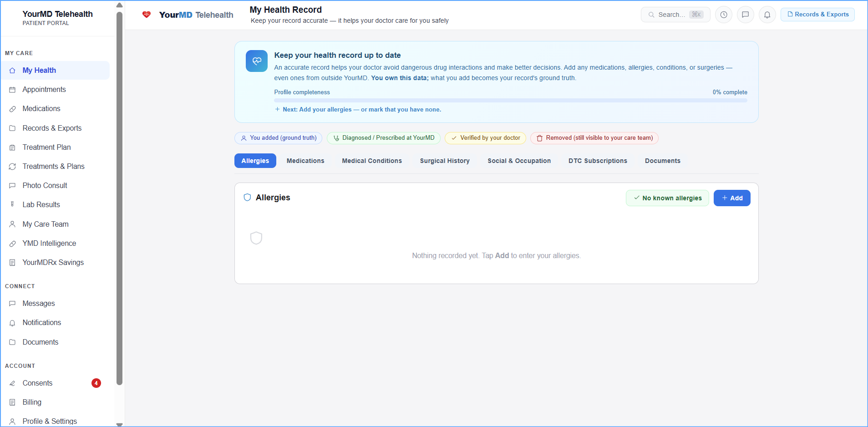Viewport: 868px width, 427px height.
Task: Click the shield icon beside Allergies heading
Action: 247,197
